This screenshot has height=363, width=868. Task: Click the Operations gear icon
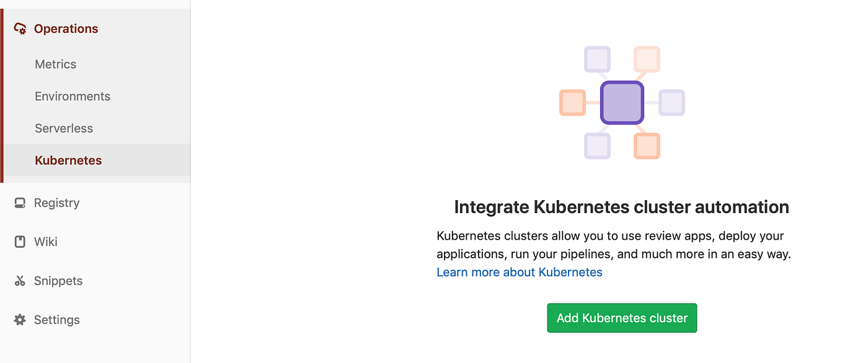[x=19, y=28]
